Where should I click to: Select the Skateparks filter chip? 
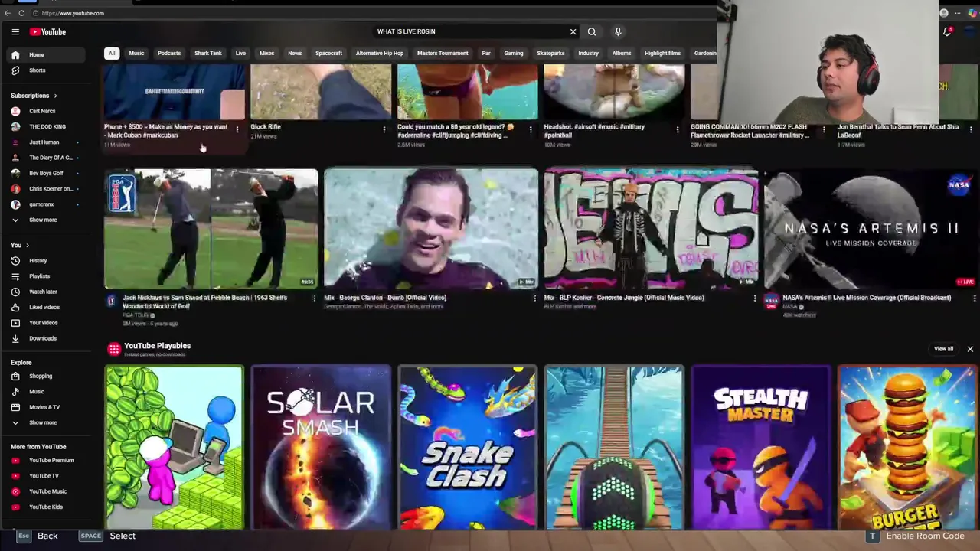point(550,54)
